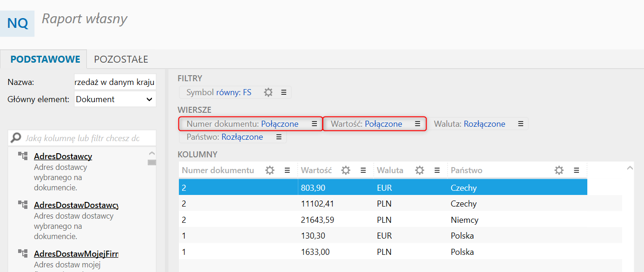This screenshot has width=644, height=272.
Task: Click the AdresDostawcy field link
Action: (x=63, y=156)
